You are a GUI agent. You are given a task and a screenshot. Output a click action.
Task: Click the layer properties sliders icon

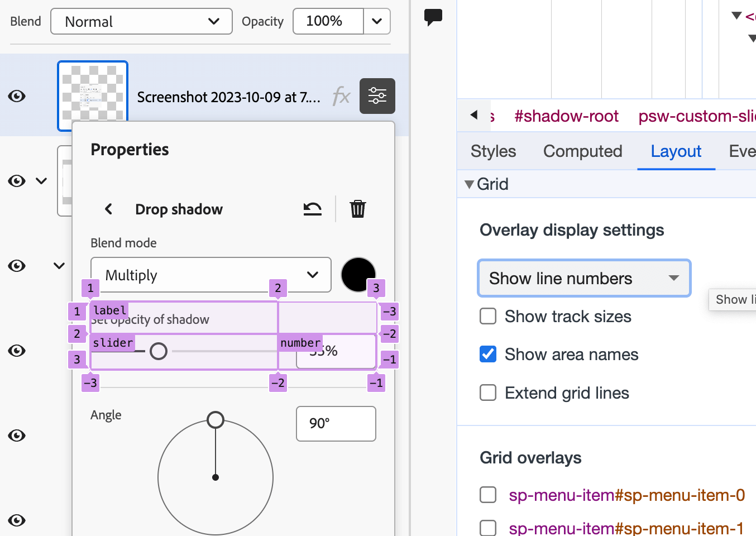tap(377, 96)
